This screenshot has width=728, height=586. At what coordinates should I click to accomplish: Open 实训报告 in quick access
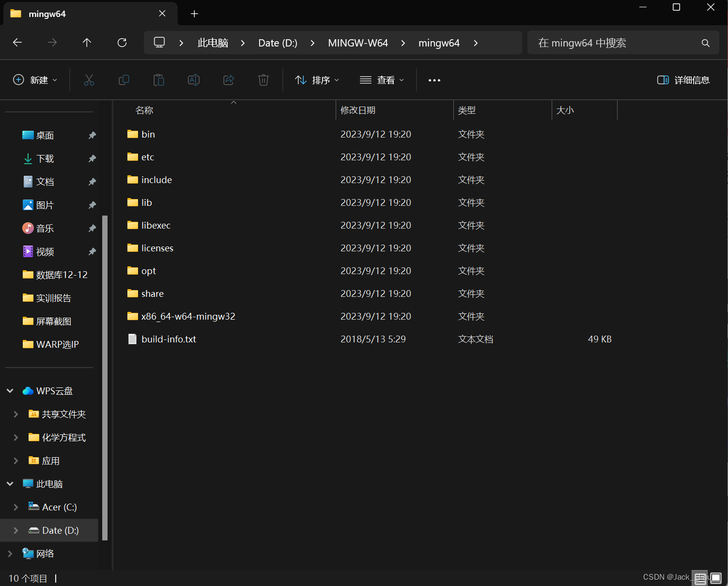pos(47,298)
